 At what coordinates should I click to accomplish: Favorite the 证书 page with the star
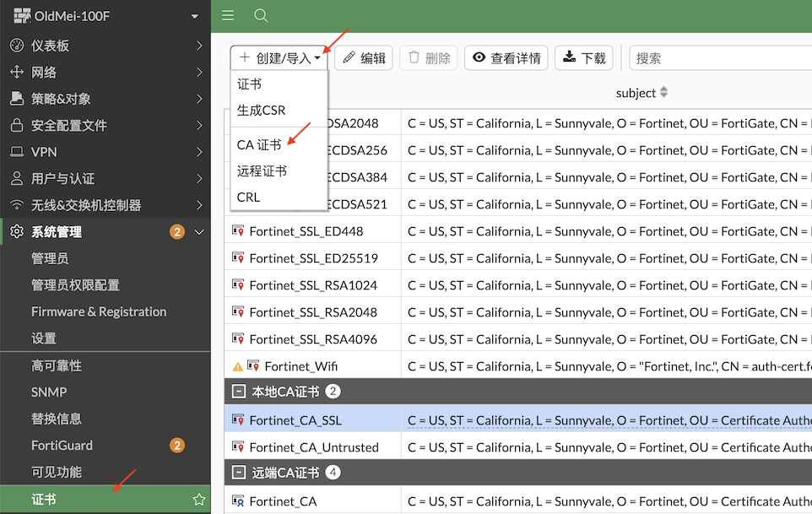pos(199,500)
